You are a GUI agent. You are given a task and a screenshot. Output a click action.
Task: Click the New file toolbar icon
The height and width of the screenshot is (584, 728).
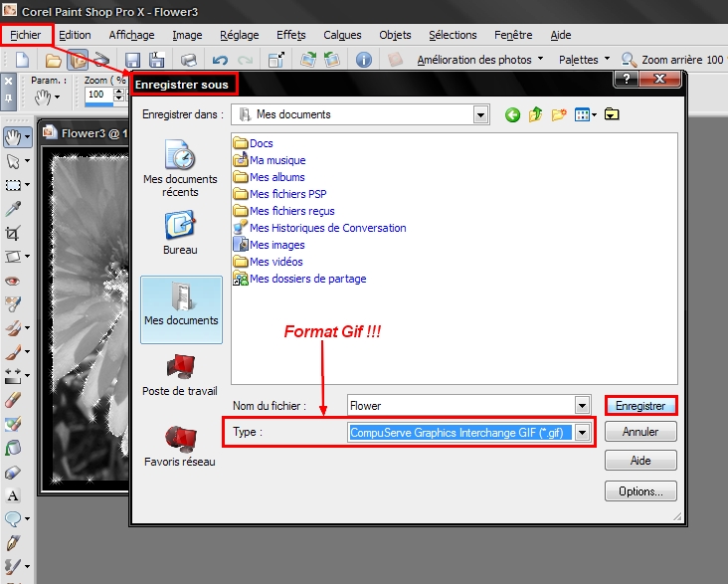point(22,60)
